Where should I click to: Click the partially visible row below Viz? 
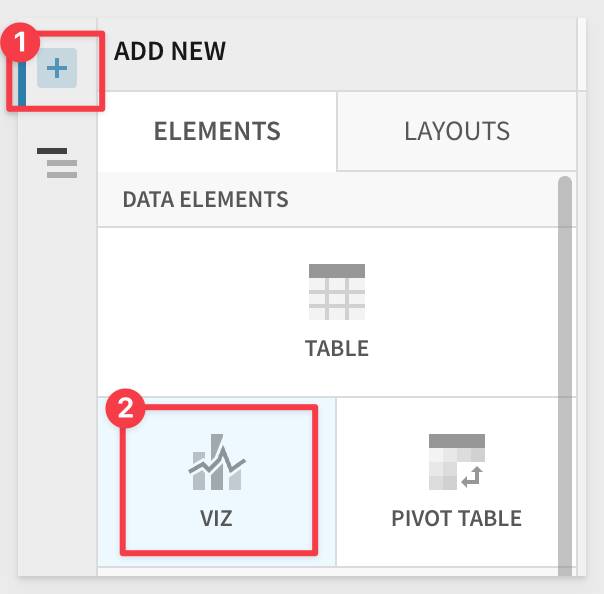[x=330, y=573]
